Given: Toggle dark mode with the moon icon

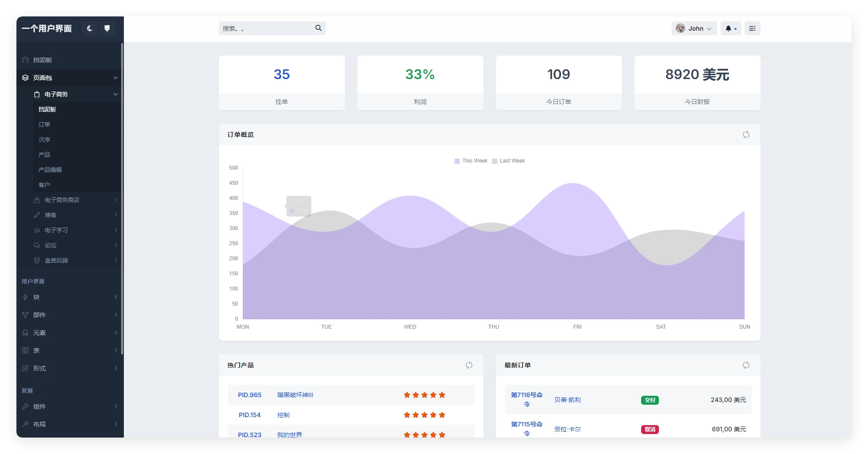Looking at the screenshot, I should coord(89,28).
